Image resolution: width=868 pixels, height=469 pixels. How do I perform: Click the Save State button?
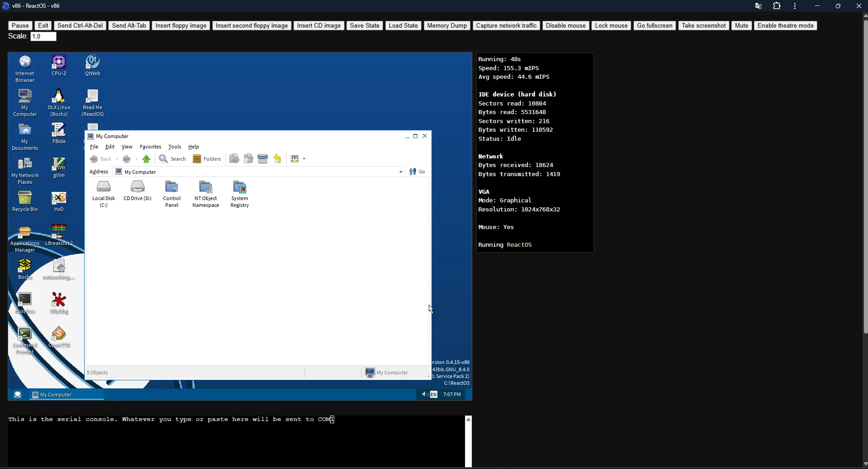click(365, 26)
